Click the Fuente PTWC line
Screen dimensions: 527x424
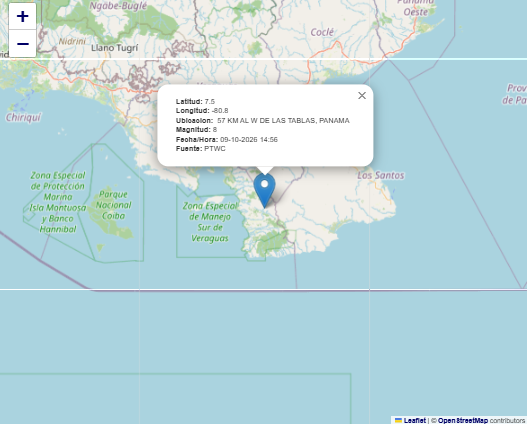pyautogui.click(x=201, y=149)
